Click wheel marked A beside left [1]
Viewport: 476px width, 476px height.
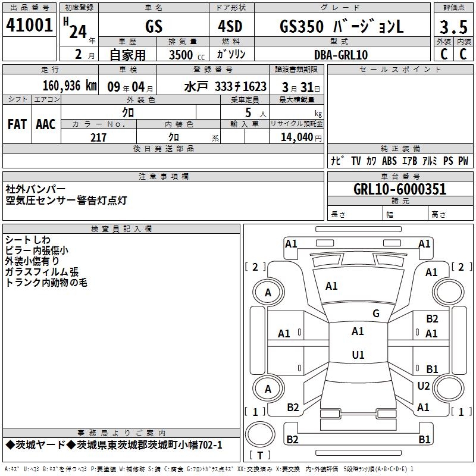tap(268, 389)
